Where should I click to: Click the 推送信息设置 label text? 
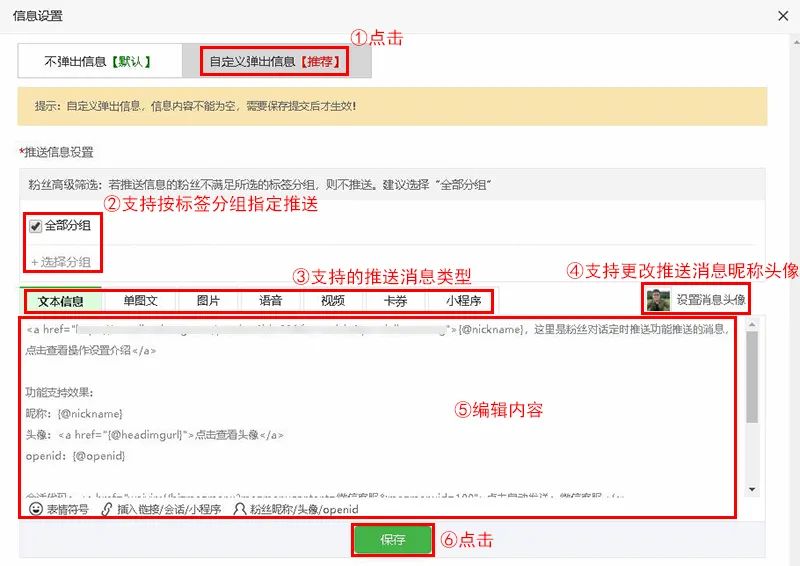[58, 152]
